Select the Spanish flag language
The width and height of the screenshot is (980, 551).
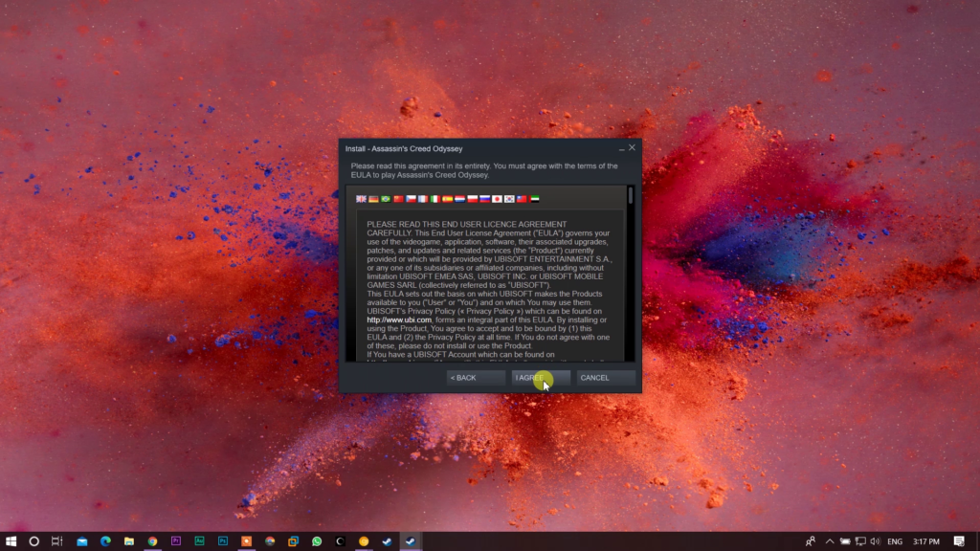pyautogui.click(x=448, y=199)
